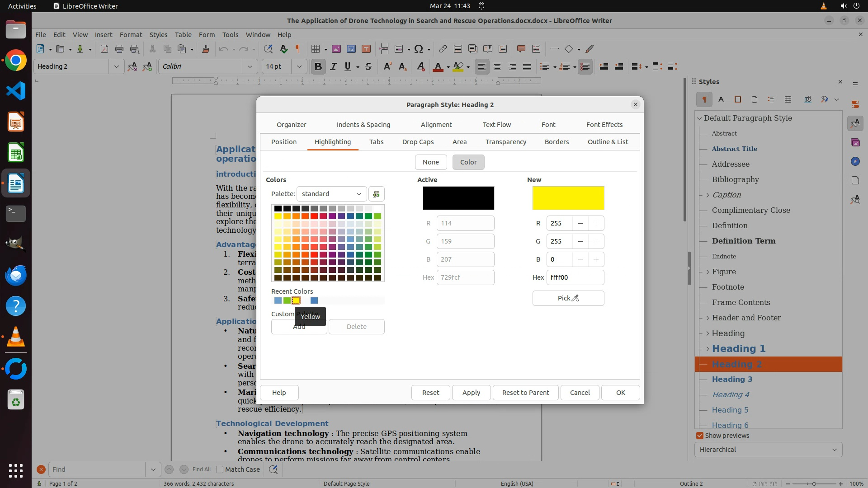Toggle Formatting Marks pilcrow icon
This screenshot has width=868, height=488.
point(298,49)
